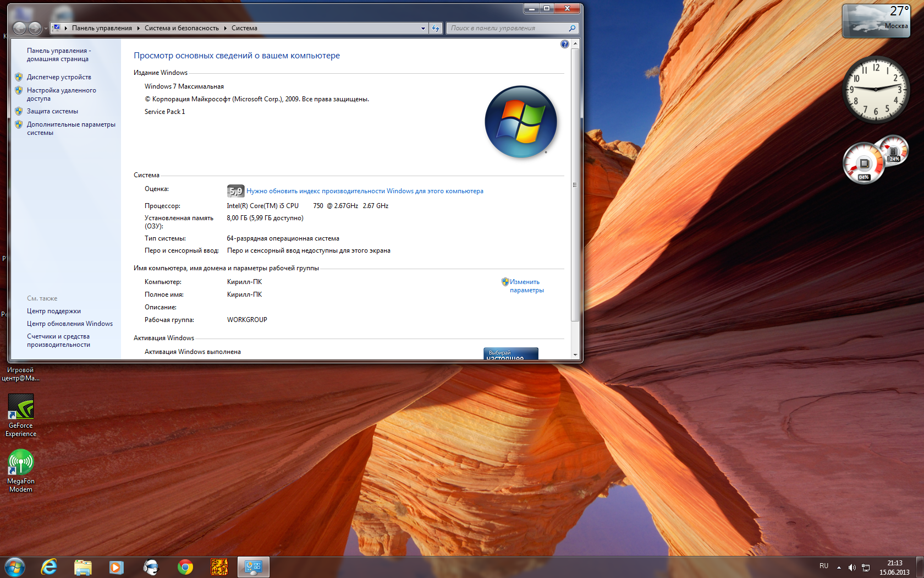Show hidden system tray icons arrow
Viewport: 924px width, 578px height.
839,568
